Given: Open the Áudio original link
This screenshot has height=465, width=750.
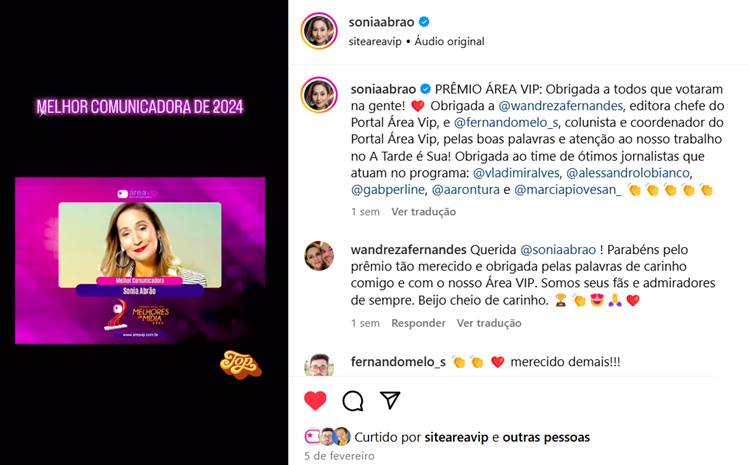Looking at the screenshot, I should 450,42.
